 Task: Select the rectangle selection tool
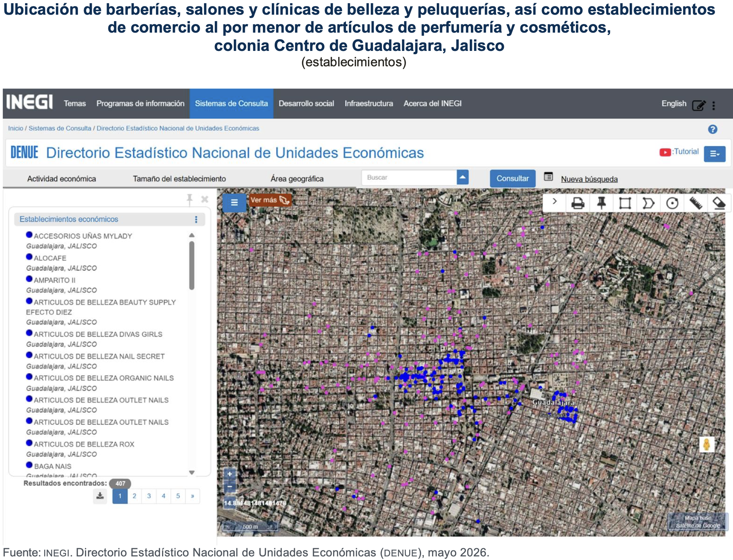625,203
